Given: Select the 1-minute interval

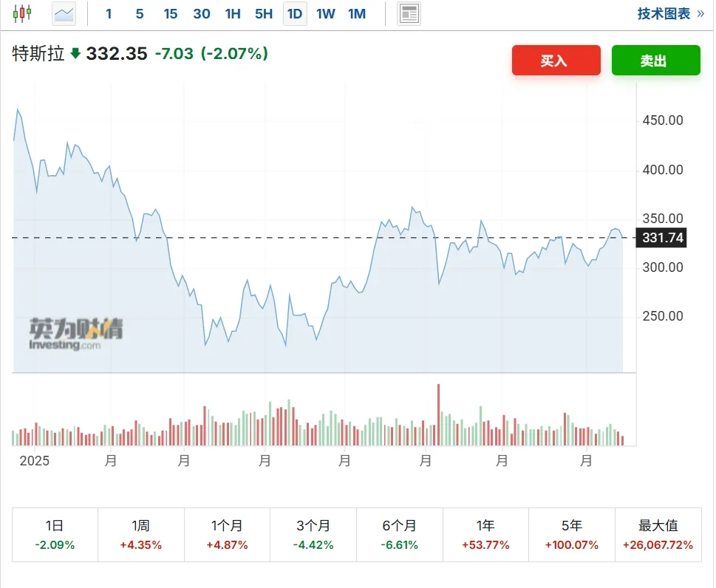Looking at the screenshot, I should [109, 13].
